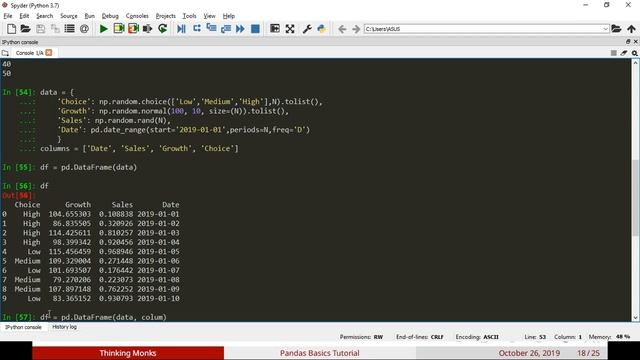Switch to the History log tab
The width and height of the screenshot is (640, 360).
point(64,327)
